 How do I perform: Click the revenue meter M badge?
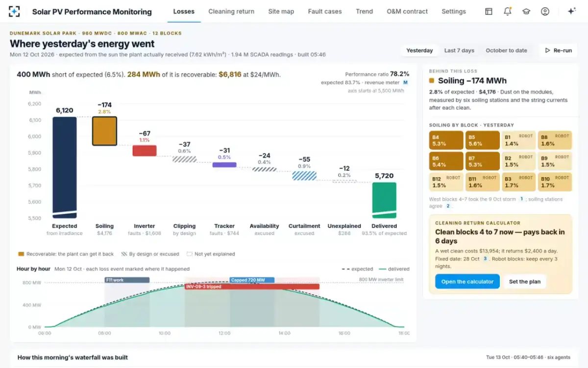coord(405,82)
